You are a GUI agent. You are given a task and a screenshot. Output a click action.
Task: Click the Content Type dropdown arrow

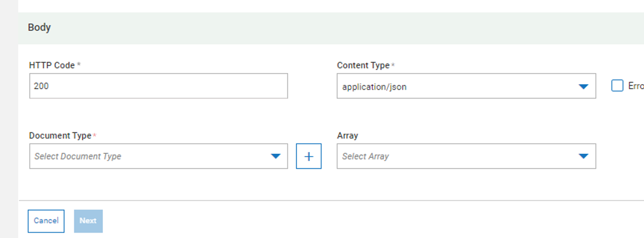[x=583, y=87]
